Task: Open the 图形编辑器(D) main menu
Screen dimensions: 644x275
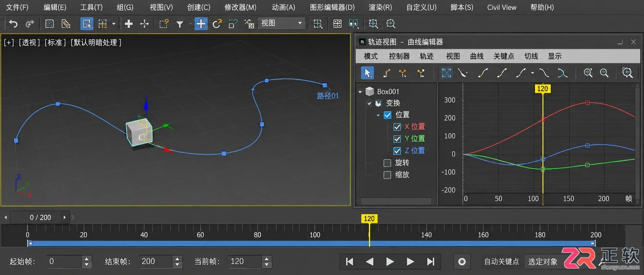Action: [332, 7]
